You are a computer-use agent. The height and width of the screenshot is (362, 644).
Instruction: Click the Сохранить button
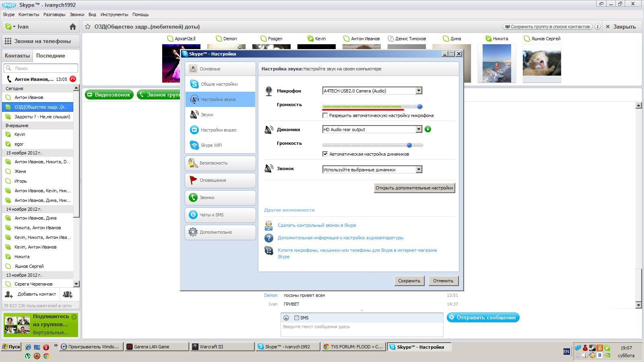point(409,281)
